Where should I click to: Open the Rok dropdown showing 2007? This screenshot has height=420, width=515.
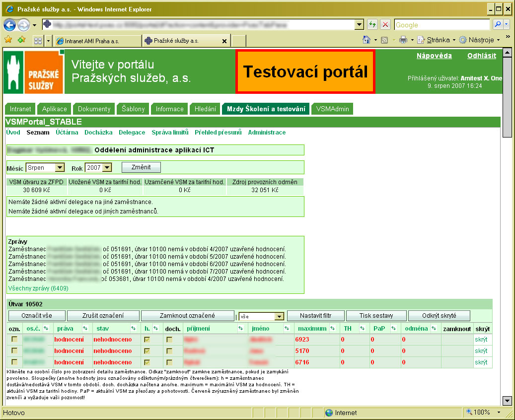[x=98, y=167]
